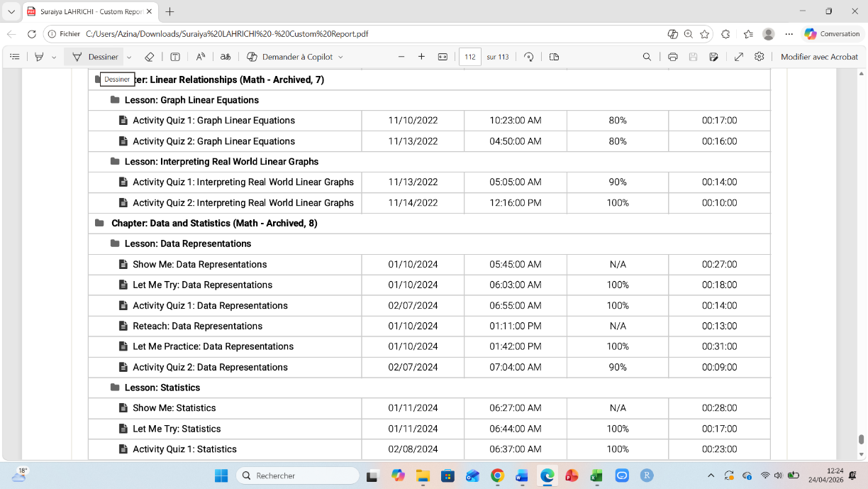The image size is (868, 489).
Task: Toggle the page view layout button
Action: (555, 57)
